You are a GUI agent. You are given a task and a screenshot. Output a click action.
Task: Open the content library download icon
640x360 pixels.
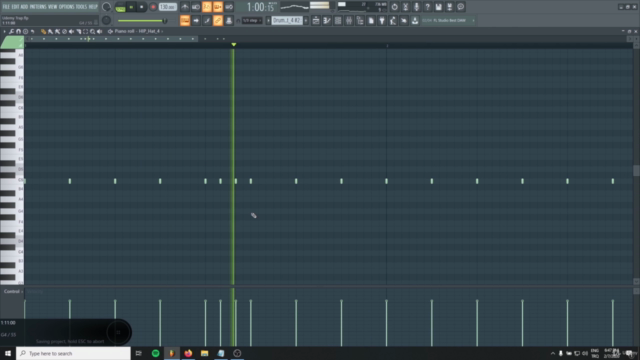click(415, 20)
